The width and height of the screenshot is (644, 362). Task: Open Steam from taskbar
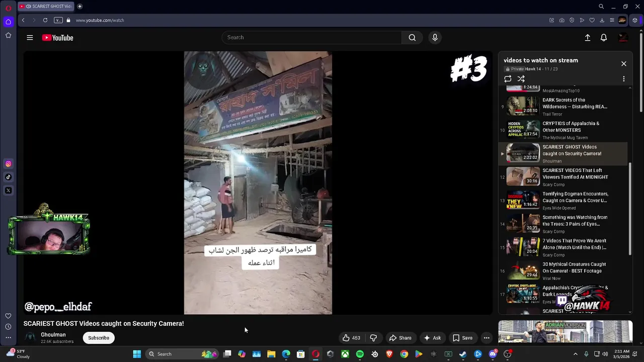point(463,354)
